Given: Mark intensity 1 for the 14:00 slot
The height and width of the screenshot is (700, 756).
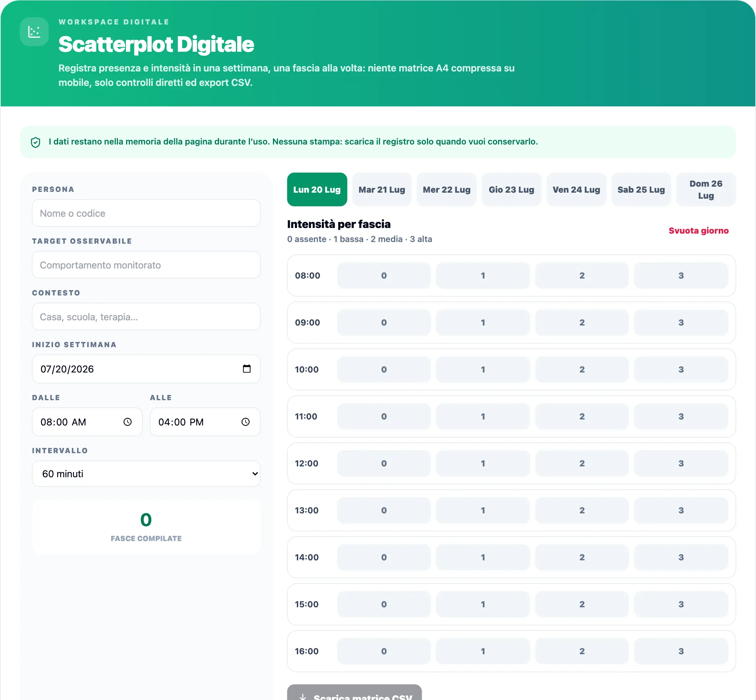Looking at the screenshot, I should pyautogui.click(x=483, y=557).
